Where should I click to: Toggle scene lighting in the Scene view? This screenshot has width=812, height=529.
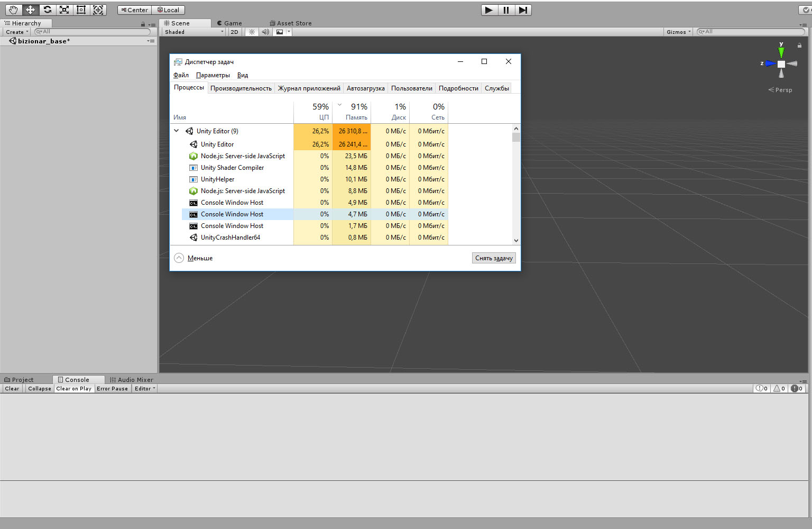click(x=252, y=32)
